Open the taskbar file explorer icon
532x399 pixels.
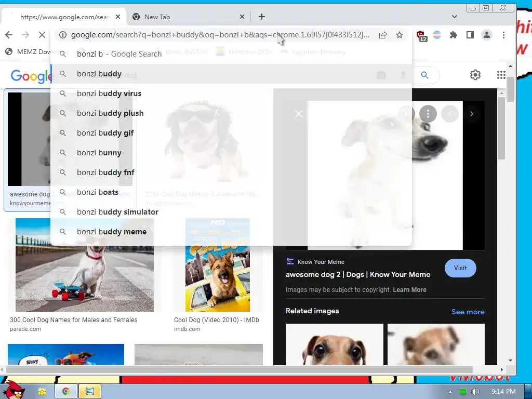[42, 392]
